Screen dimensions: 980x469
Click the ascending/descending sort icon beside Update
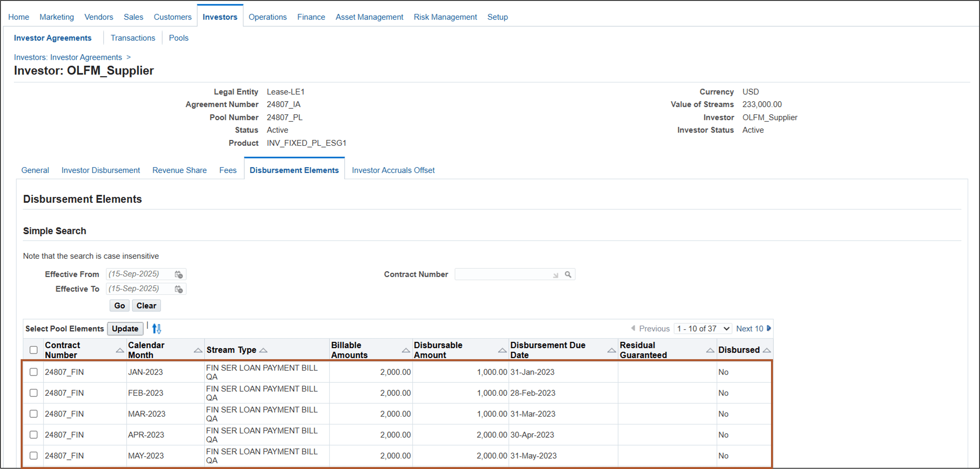[156, 328]
